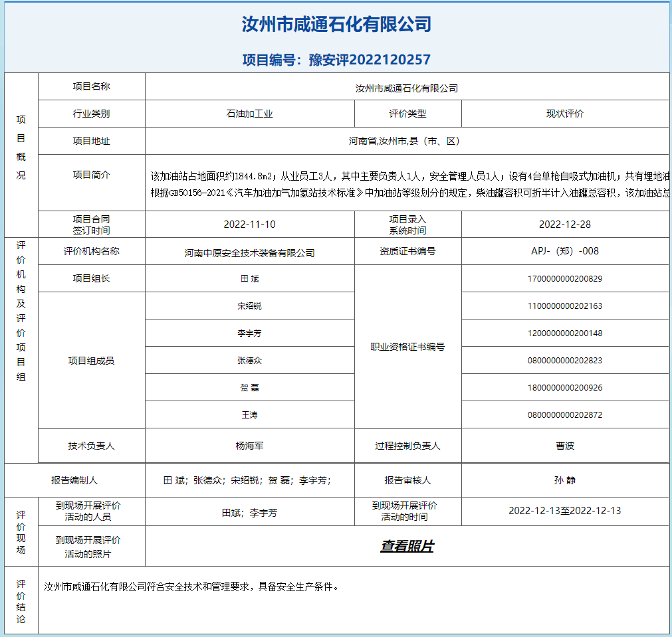The height and width of the screenshot is (637, 672).
Task: Click the 资质证书编号 label
Action: [407, 251]
